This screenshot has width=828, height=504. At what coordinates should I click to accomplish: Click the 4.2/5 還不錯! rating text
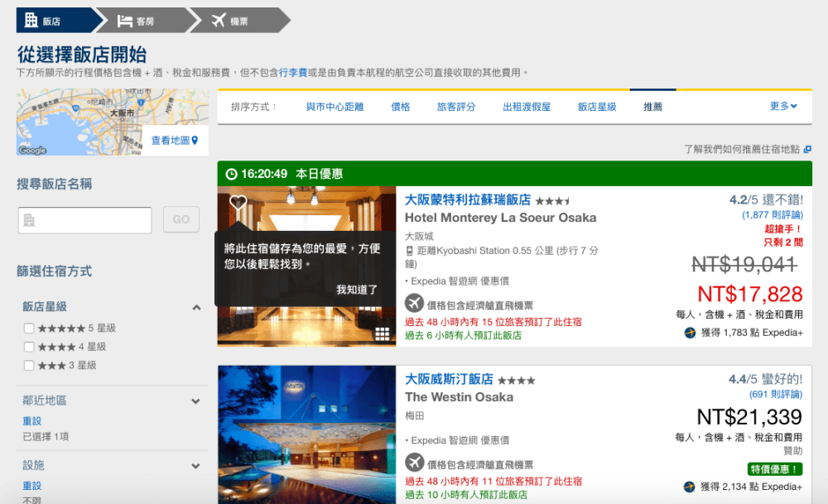click(x=766, y=199)
